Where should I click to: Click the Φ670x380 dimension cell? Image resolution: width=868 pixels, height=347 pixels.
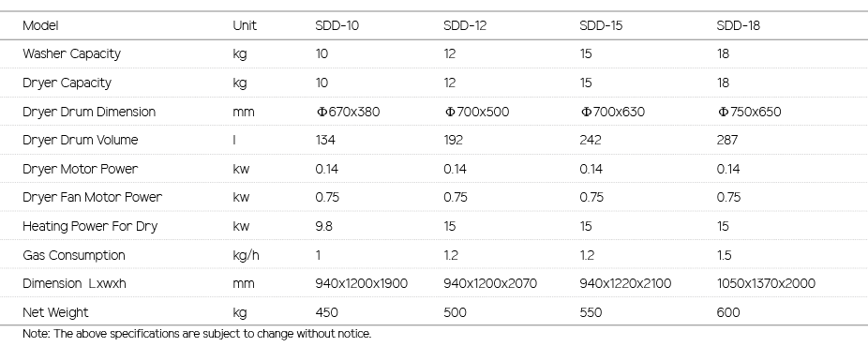tap(348, 112)
